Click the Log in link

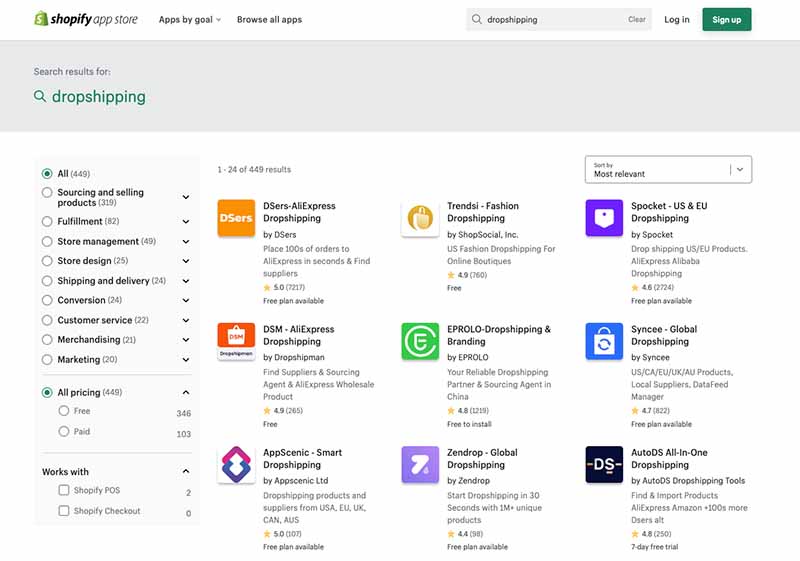point(677,19)
